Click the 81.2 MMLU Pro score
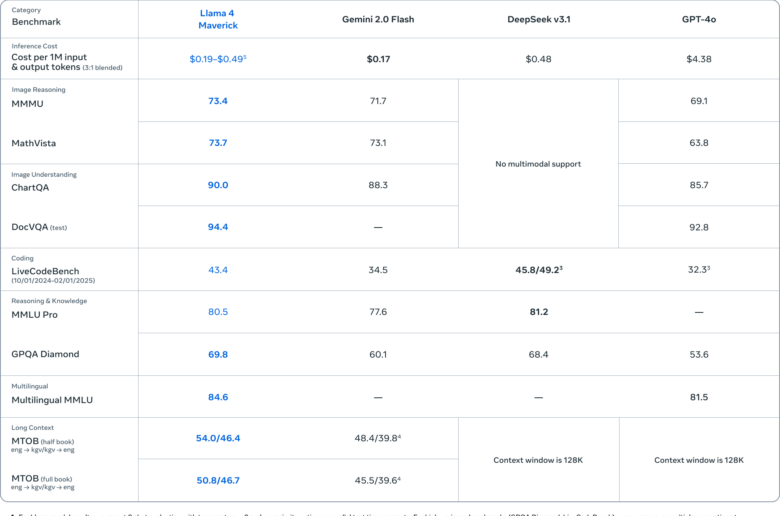Image resolution: width=780 pixels, height=516 pixels. (x=539, y=312)
